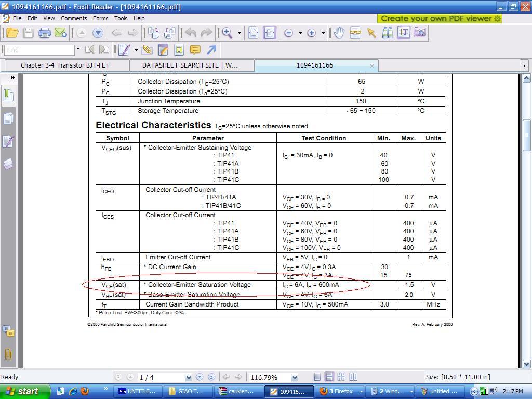Open the binoculars Search tool
The width and height of the screenshot is (532, 399).
coord(388,33)
